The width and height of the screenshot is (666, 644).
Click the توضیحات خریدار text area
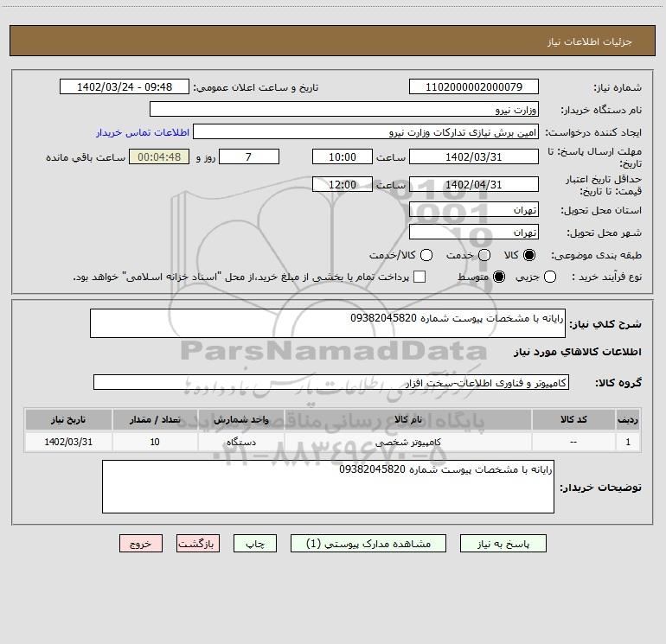click(x=328, y=487)
